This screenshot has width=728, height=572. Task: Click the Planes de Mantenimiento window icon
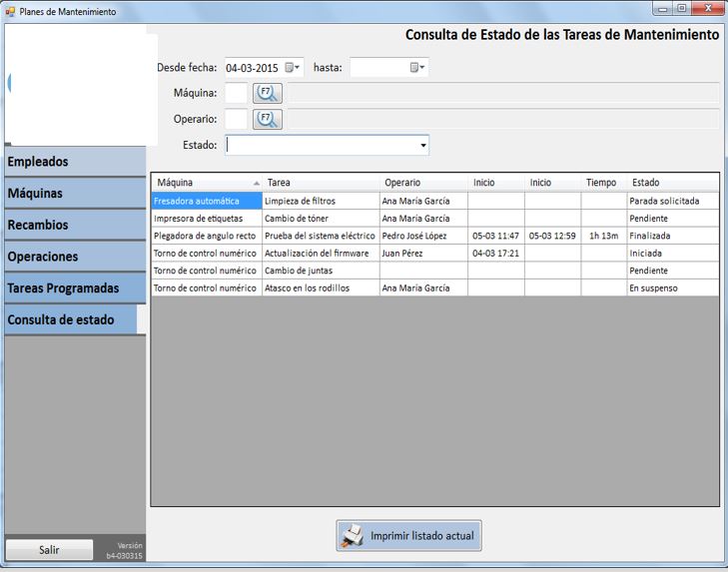(x=10, y=12)
